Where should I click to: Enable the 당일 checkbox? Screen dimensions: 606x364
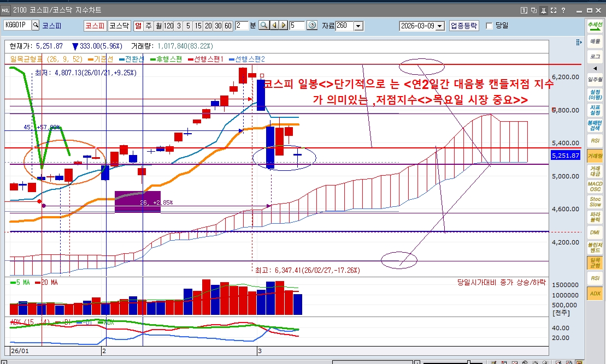tap(489, 25)
